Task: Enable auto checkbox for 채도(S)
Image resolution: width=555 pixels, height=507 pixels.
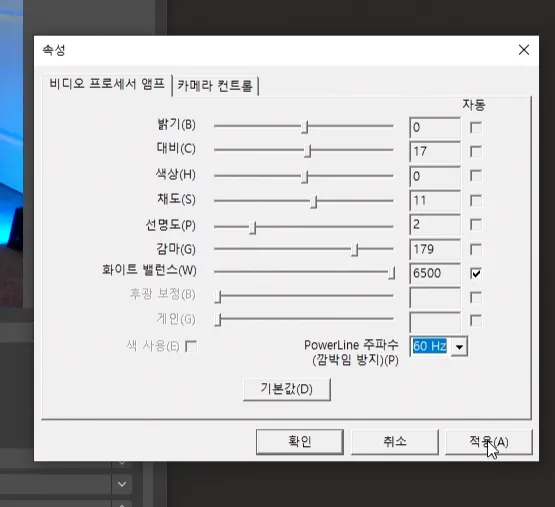Action: (476, 201)
